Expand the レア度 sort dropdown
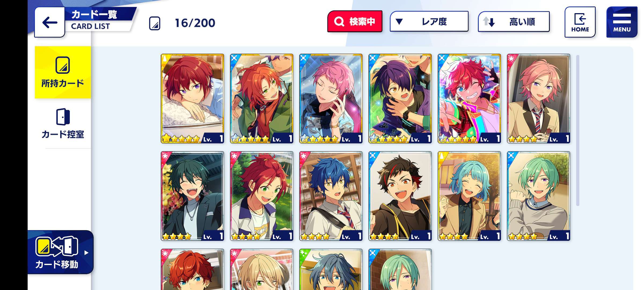The image size is (644, 290). point(429,21)
